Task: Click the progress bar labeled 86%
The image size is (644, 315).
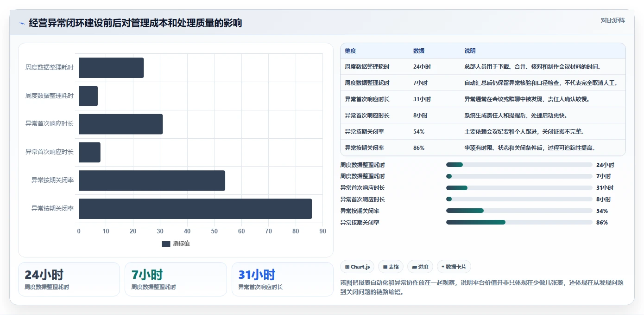Action: point(519,222)
